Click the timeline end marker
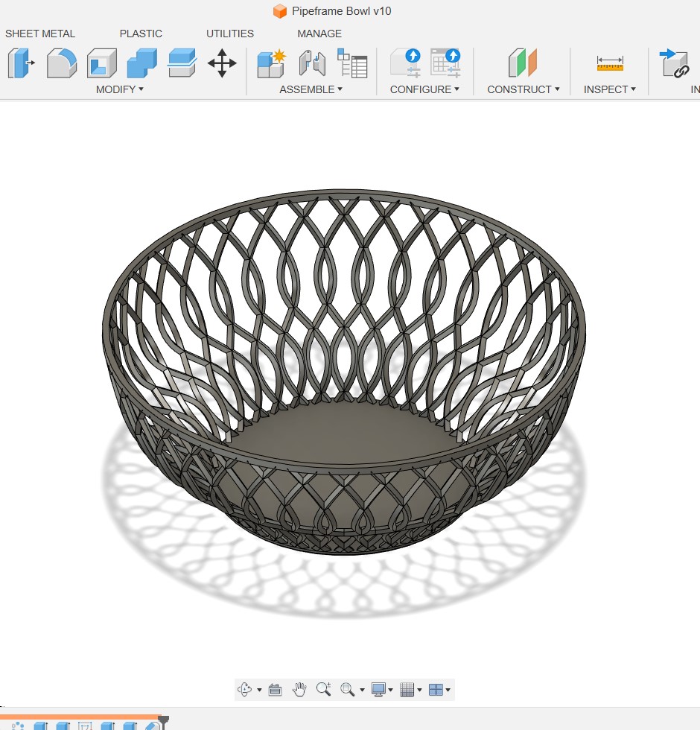This screenshot has height=730, width=700. [163, 722]
